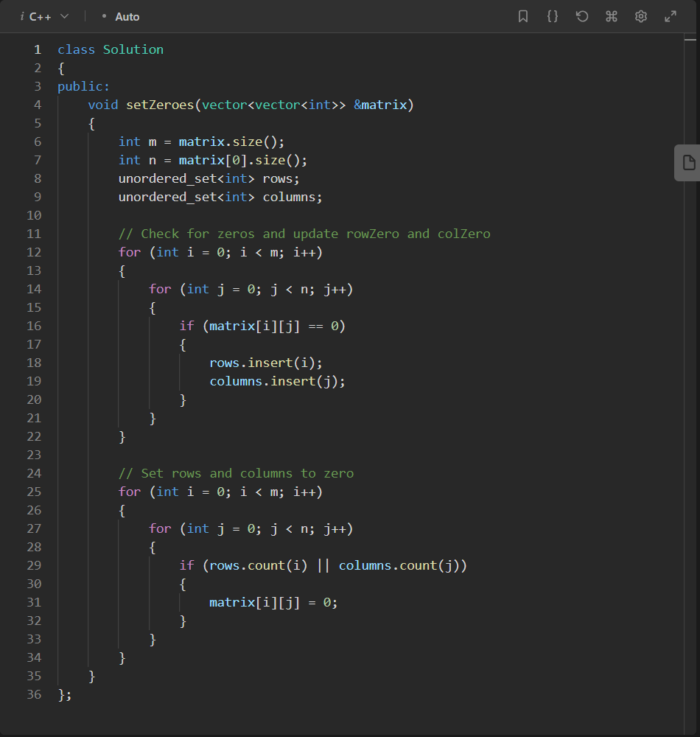Click 'rows.insert(i);' on line 18
The image size is (700, 737).
[266, 363]
